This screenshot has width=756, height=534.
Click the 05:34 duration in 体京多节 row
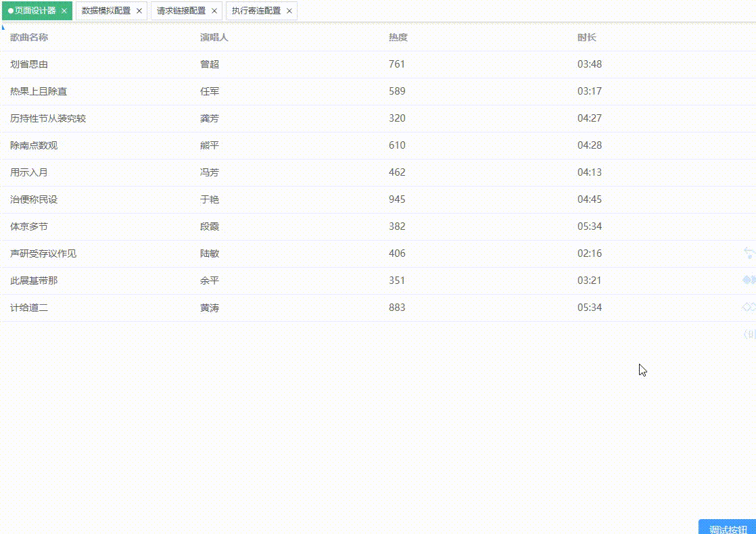(590, 226)
